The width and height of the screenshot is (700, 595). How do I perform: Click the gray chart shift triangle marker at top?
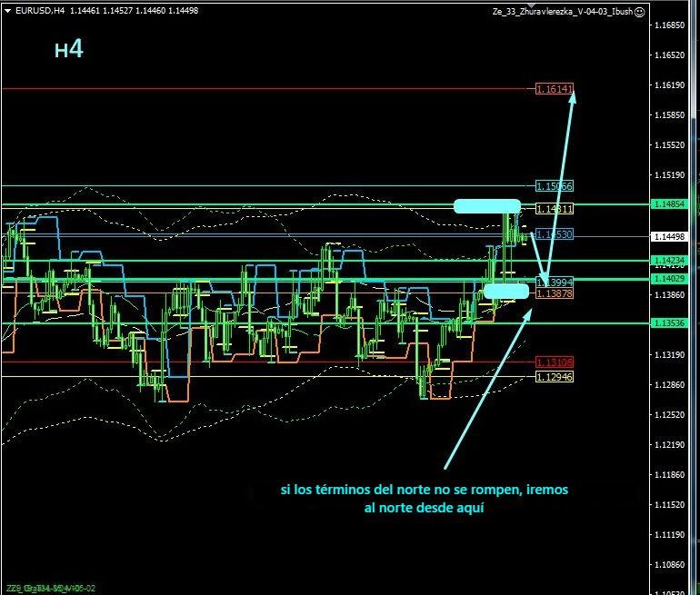531,5
